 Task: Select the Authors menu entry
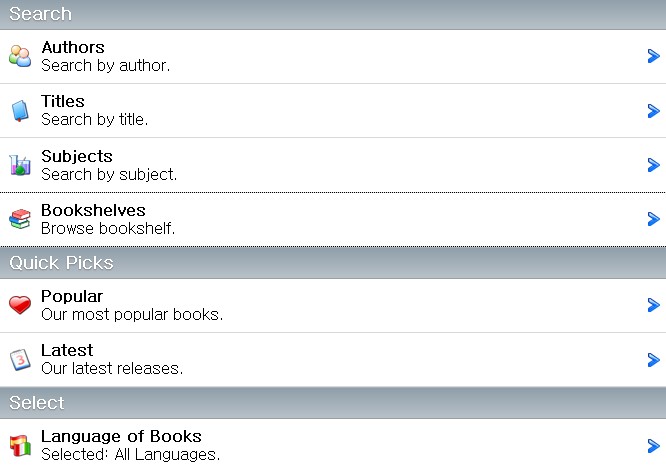(x=333, y=57)
